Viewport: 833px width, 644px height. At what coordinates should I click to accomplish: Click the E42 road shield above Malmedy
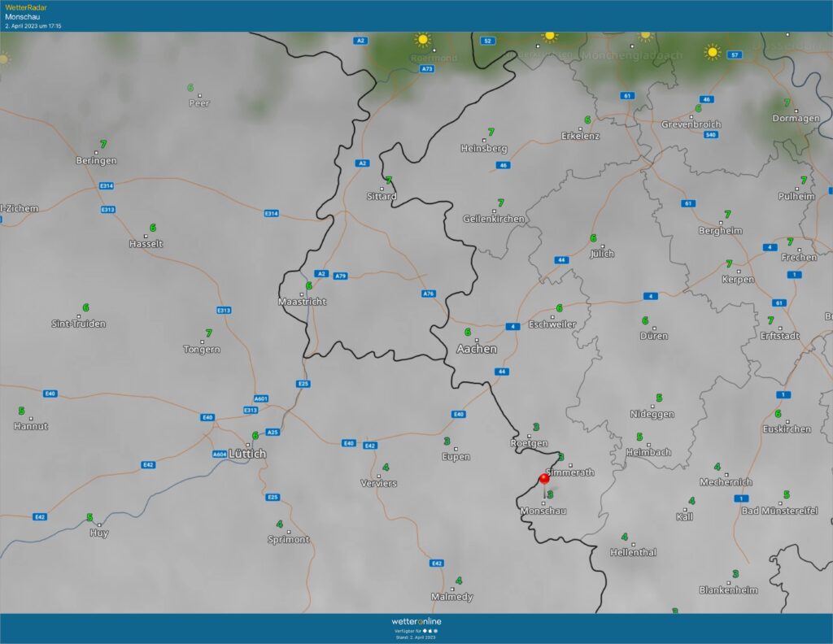[x=437, y=563]
